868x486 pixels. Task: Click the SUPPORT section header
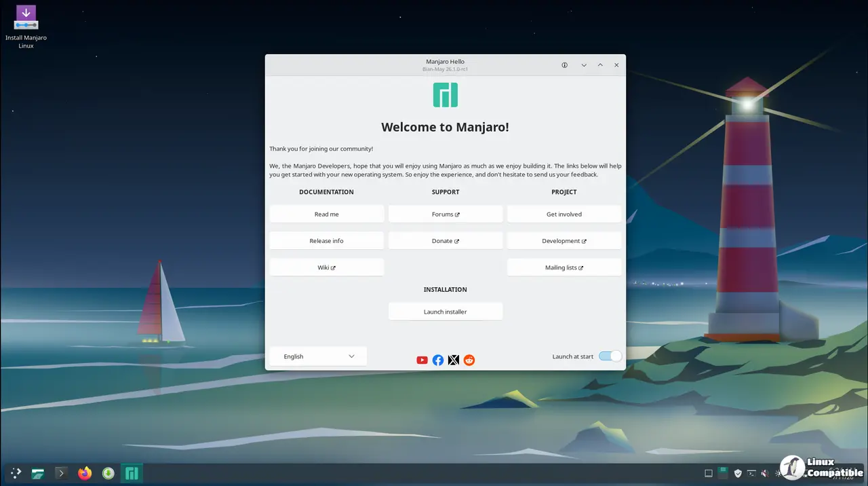click(446, 192)
